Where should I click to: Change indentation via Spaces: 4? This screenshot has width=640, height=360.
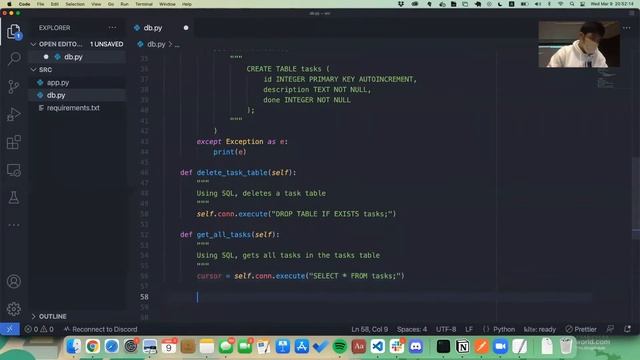pos(412,329)
